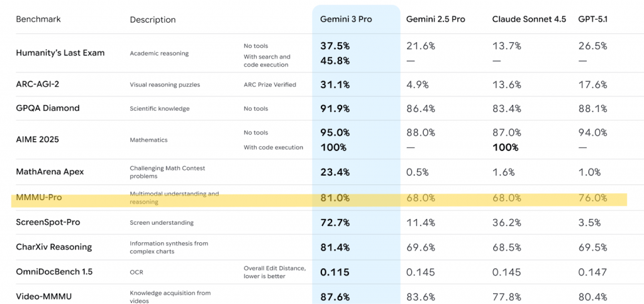Select the Humanity's Last Exam row label
The width and height of the screenshot is (644, 304).
(x=60, y=53)
